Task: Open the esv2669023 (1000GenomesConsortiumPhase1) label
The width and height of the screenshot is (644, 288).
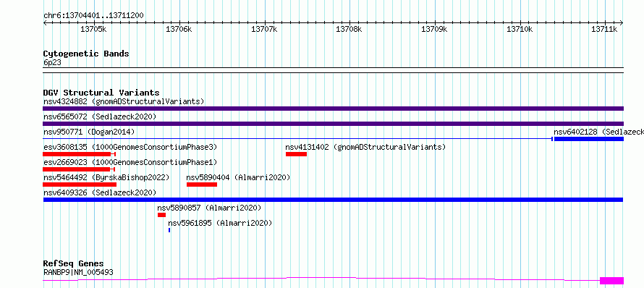Action: pos(130,162)
